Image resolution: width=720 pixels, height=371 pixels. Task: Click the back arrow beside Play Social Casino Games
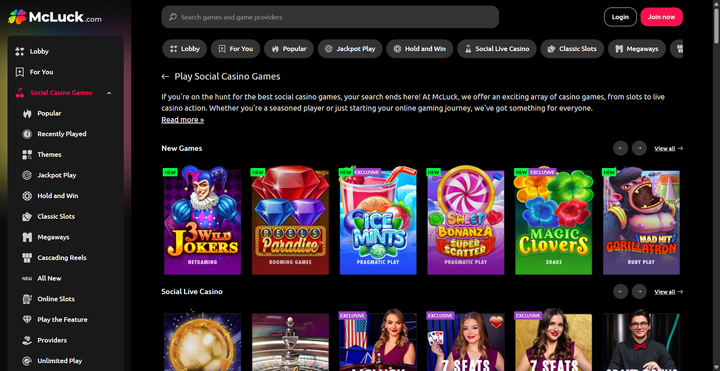click(x=165, y=77)
